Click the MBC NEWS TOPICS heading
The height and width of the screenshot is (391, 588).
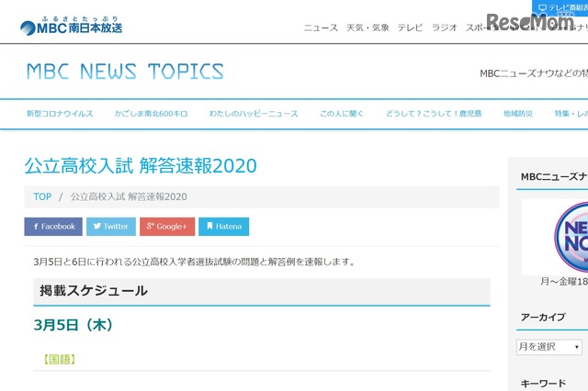pos(125,72)
